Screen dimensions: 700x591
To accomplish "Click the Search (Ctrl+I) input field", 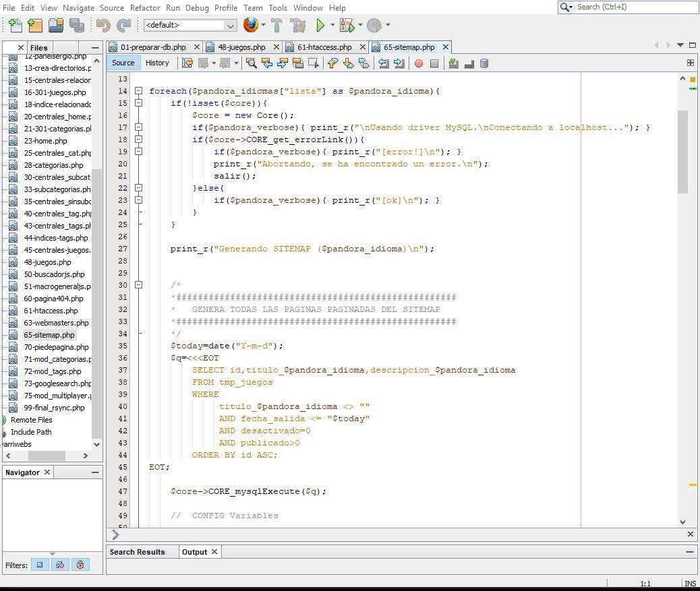I will (x=634, y=7).
